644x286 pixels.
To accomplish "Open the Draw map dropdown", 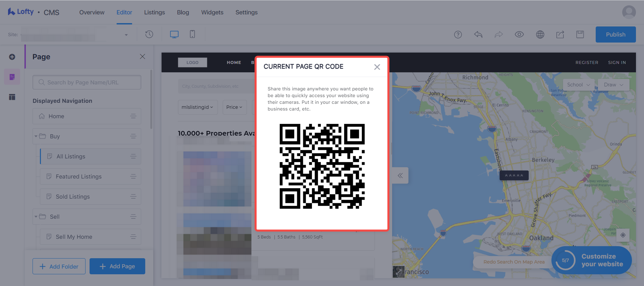I will coord(613,85).
